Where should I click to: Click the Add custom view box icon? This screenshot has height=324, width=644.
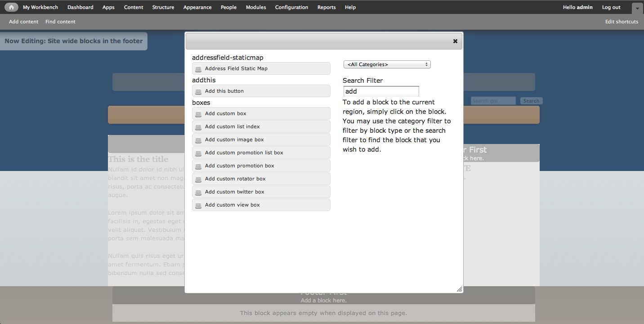pos(198,205)
